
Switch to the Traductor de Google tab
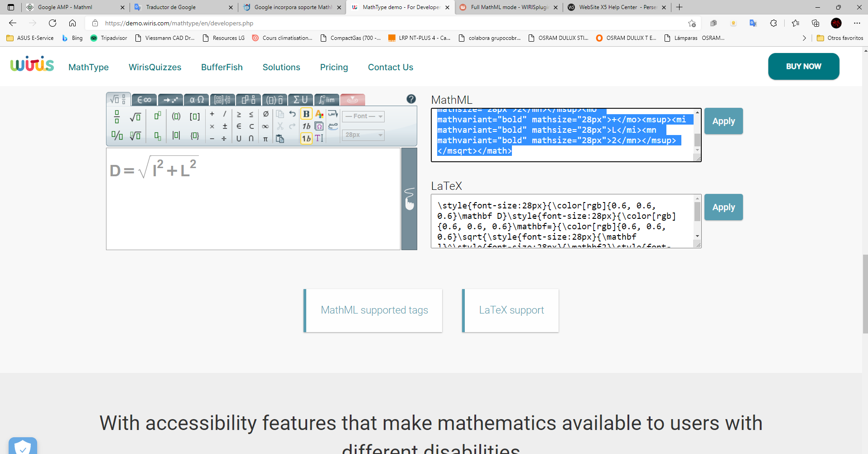[184, 7]
